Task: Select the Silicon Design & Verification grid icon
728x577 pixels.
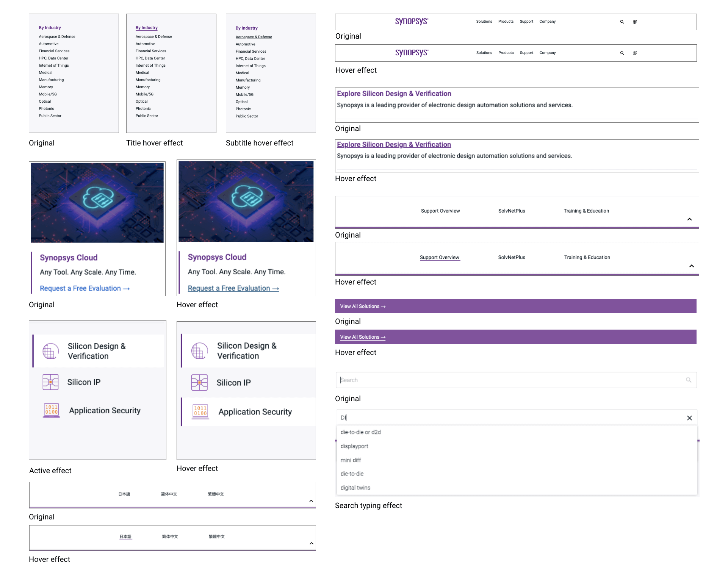Action: point(51,351)
